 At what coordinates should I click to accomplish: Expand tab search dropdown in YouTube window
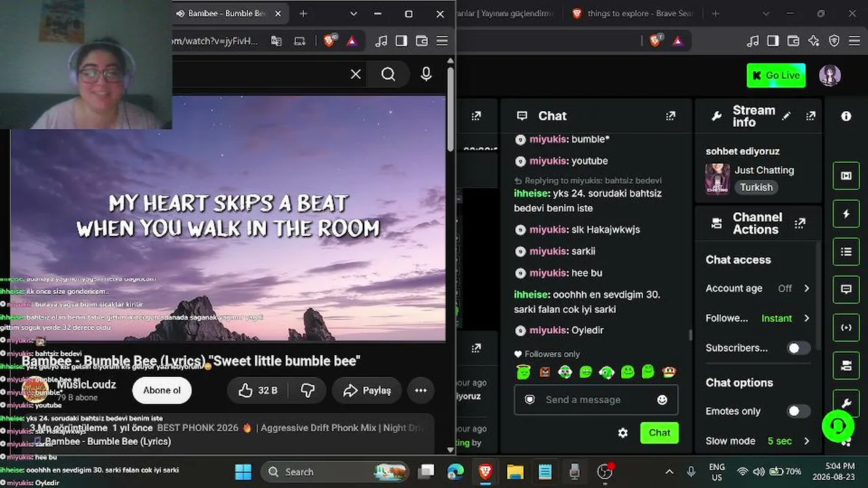(x=353, y=14)
